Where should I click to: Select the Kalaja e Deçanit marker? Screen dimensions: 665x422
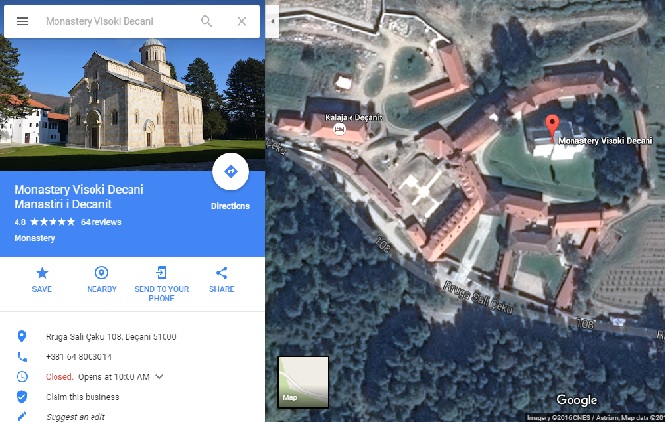(x=339, y=129)
